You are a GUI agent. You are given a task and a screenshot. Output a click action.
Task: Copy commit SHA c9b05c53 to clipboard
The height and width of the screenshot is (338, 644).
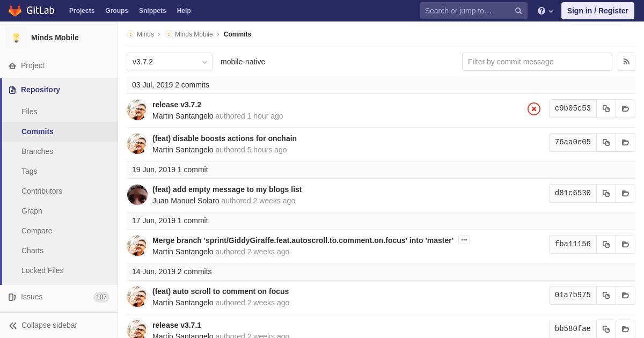(x=606, y=108)
